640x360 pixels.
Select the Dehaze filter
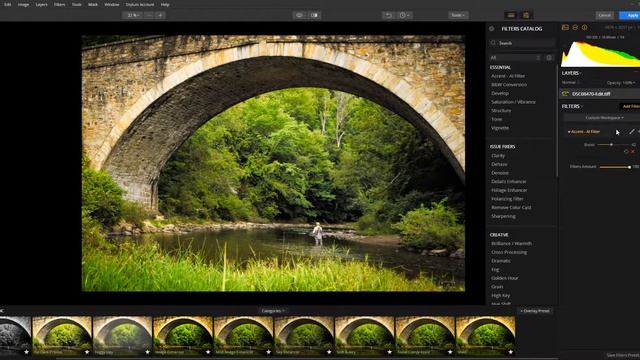point(499,164)
